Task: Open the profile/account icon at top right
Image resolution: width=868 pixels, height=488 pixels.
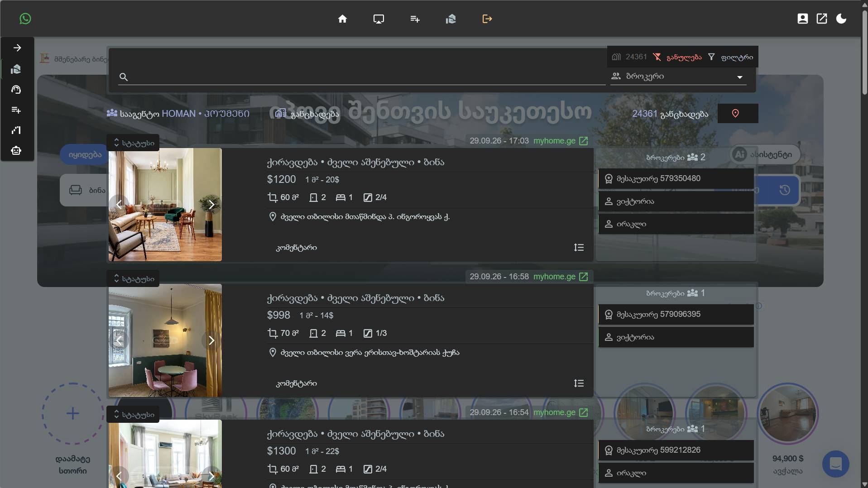Action: [802, 19]
